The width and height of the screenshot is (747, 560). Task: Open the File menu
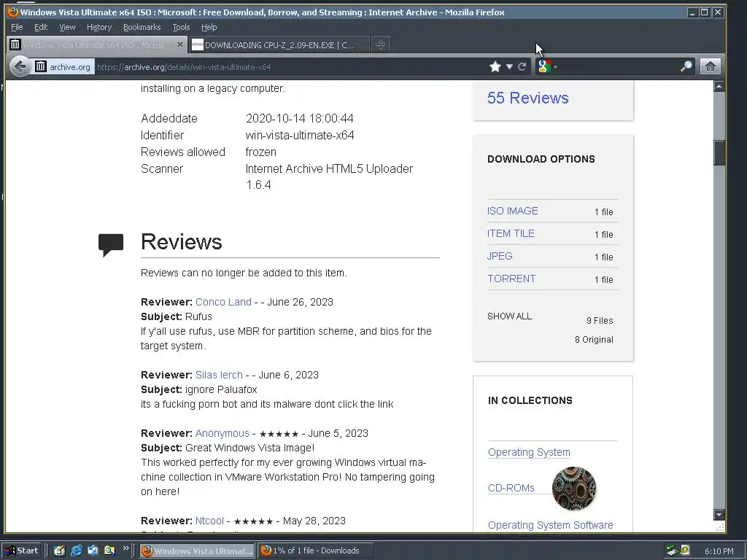[x=17, y=27]
